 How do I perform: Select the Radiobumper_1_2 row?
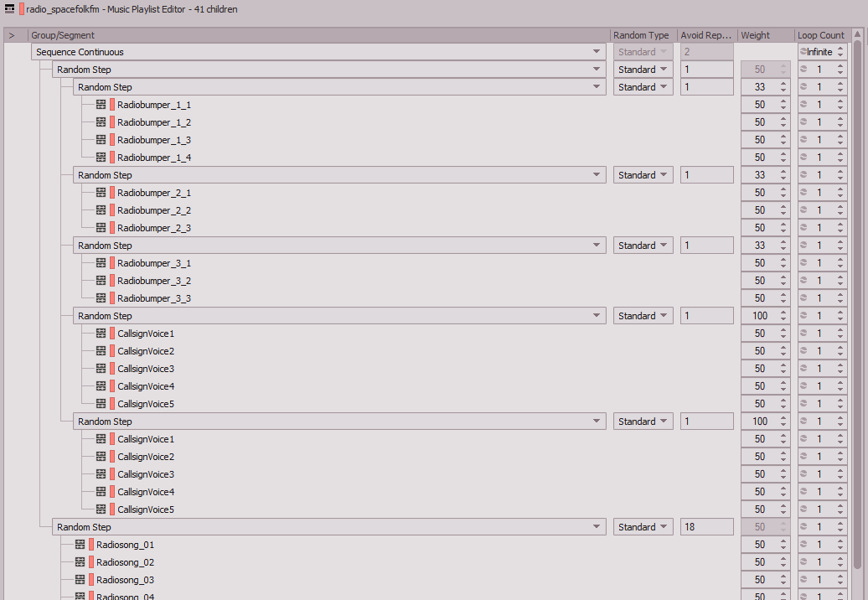(x=154, y=122)
